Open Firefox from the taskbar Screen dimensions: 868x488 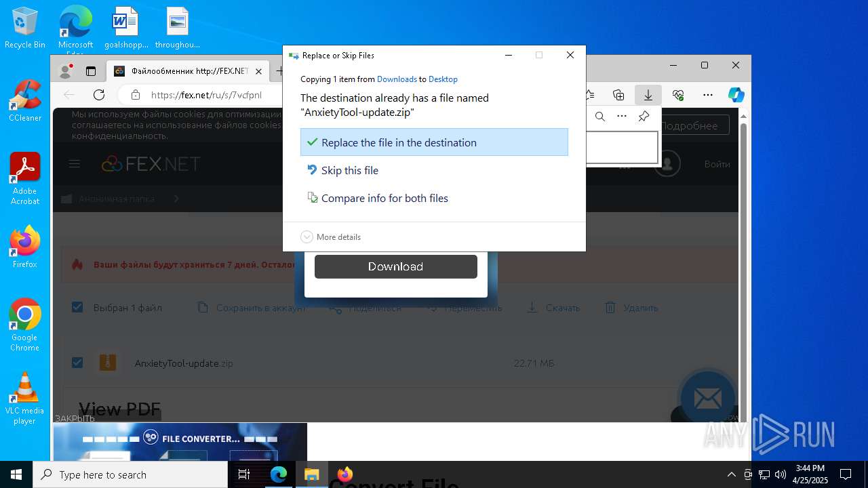[x=345, y=474]
